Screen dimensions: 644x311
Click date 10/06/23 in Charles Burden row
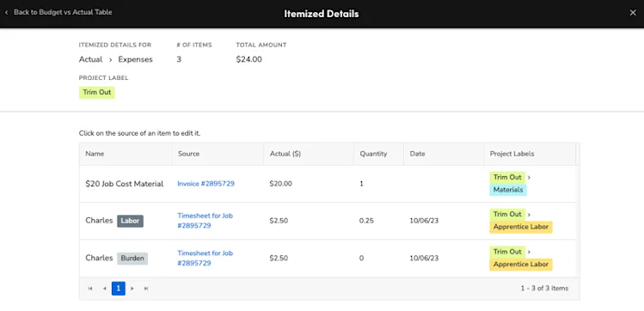point(424,259)
